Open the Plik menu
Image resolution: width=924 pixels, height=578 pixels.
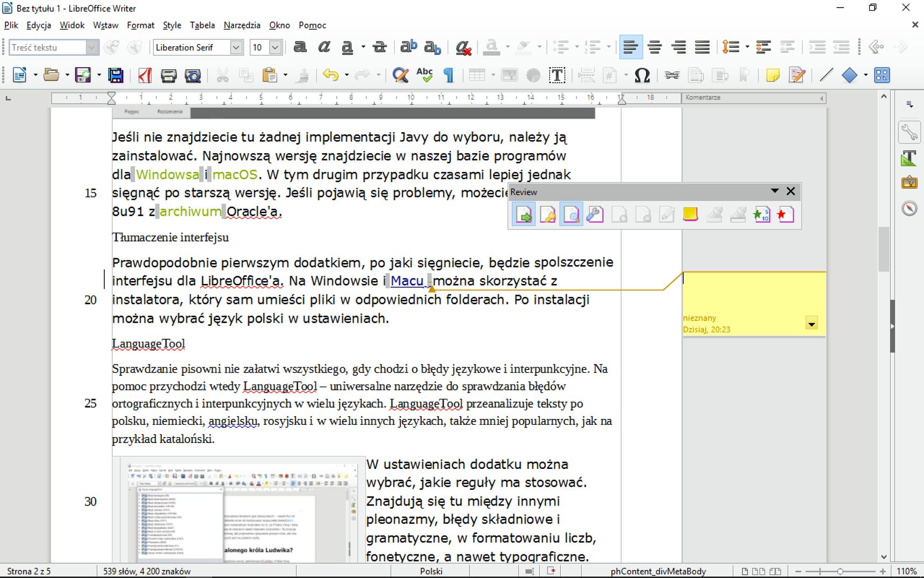pos(11,25)
